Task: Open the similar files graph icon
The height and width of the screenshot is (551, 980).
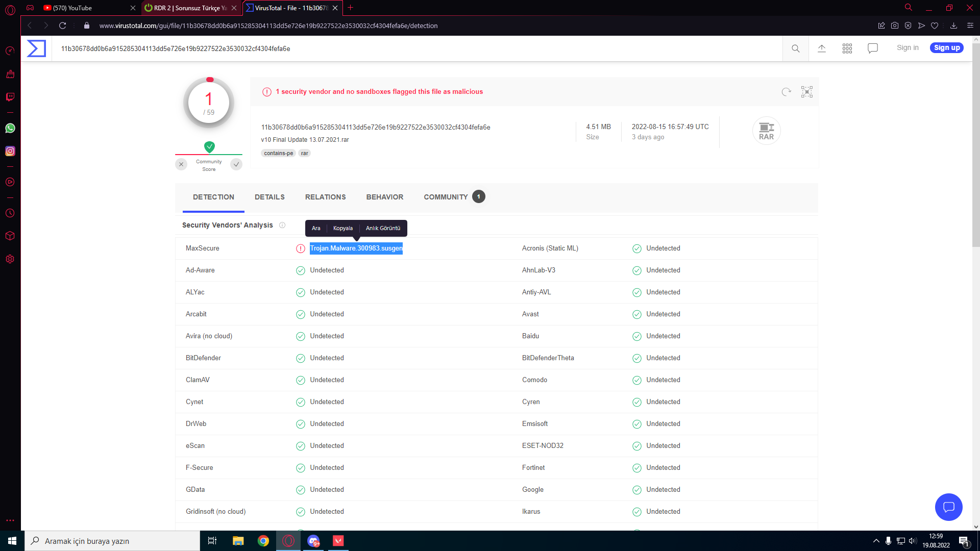Action: pyautogui.click(x=807, y=92)
